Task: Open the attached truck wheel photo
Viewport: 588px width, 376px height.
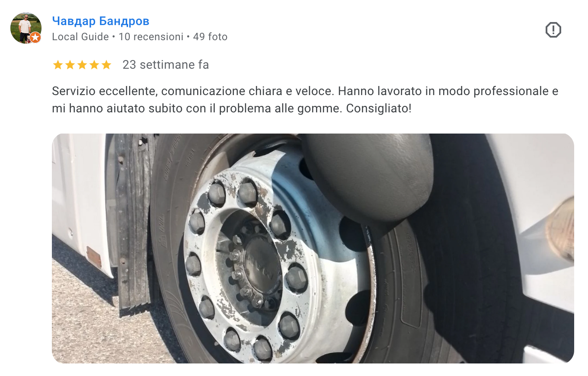Action: pos(313,248)
